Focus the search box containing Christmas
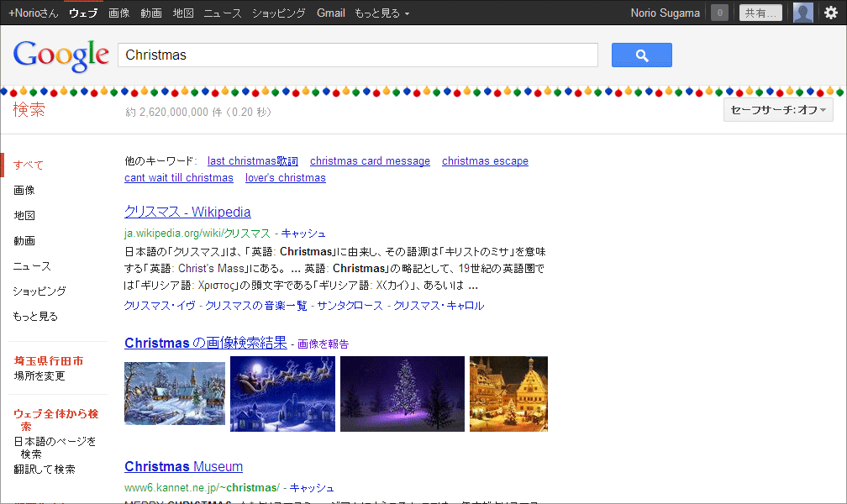 click(x=358, y=55)
